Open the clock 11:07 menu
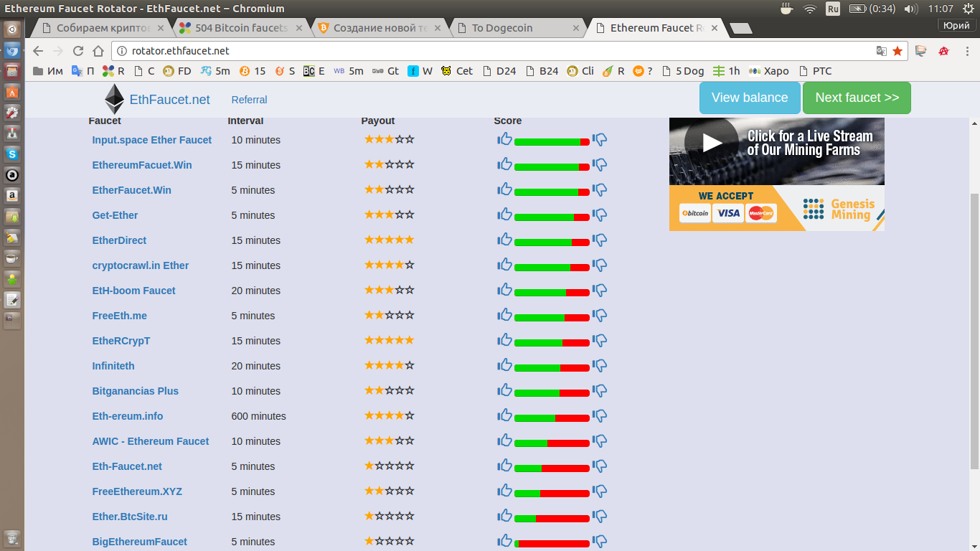980x551 pixels. point(941,9)
